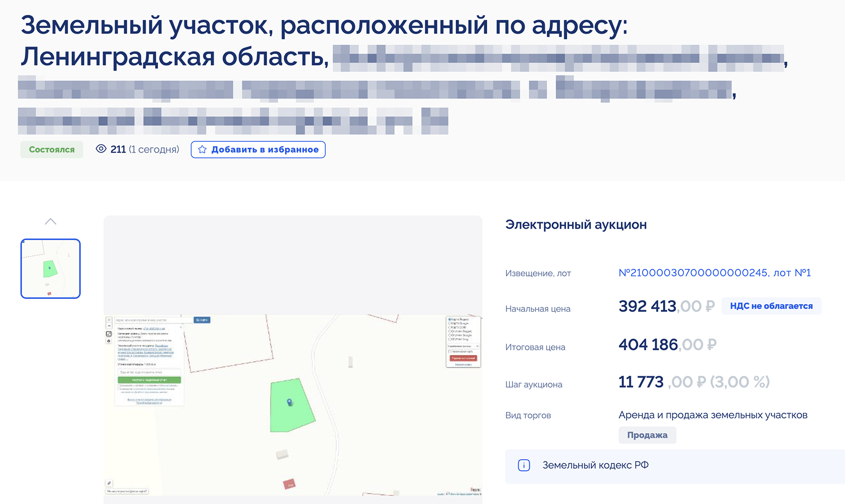845x504 pixels.
Task: Click the final price 404 186,00 ₽
Action: pos(667,344)
